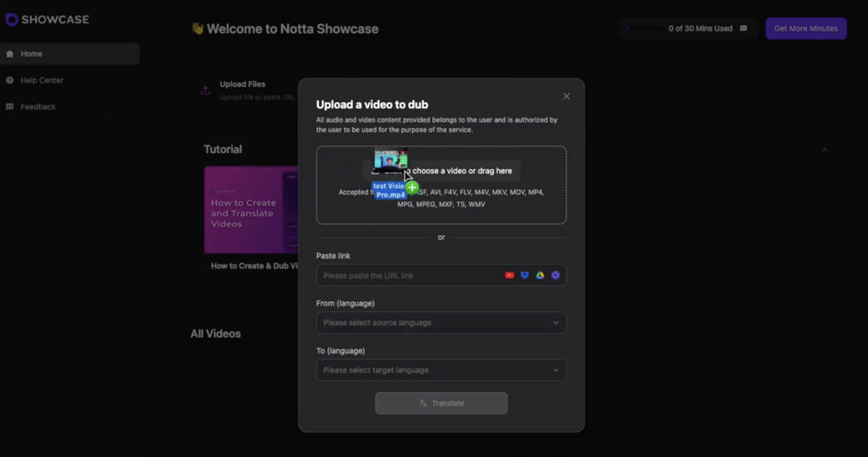Image resolution: width=868 pixels, height=457 pixels.
Task: Click the minutes used progress bar
Action: [x=645, y=28]
